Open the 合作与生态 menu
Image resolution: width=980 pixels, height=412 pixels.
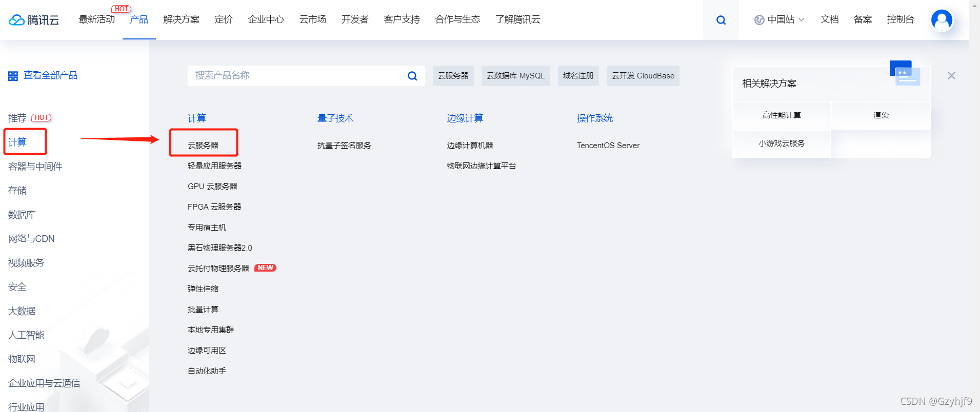[457, 19]
